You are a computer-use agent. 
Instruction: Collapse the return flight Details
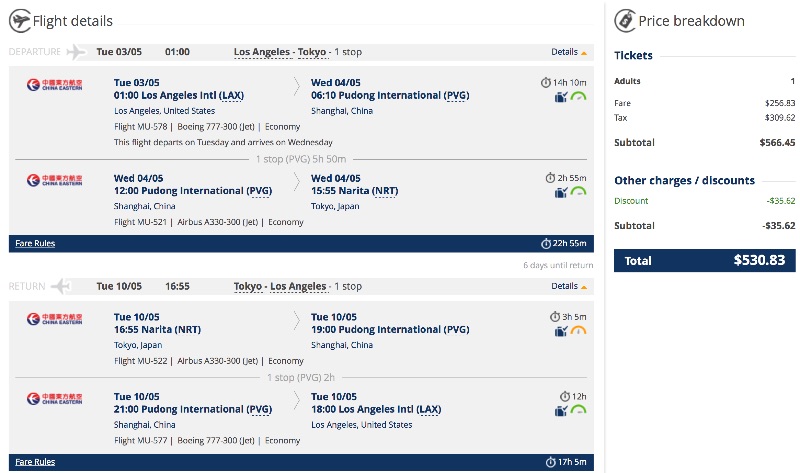(x=569, y=287)
